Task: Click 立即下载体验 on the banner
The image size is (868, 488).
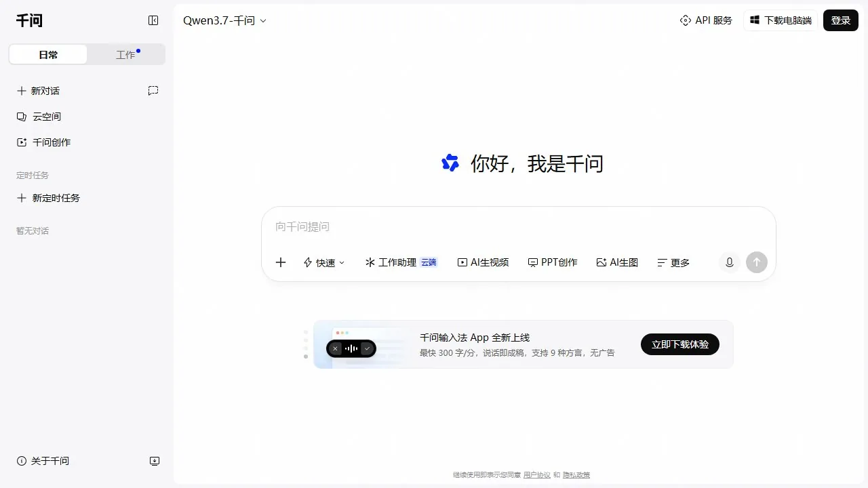Action: (680, 344)
